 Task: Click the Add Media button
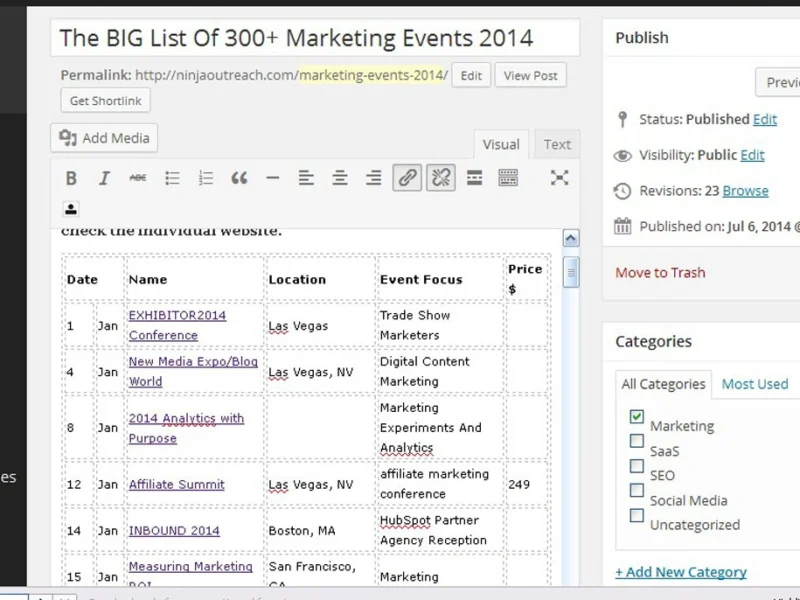pyautogui.click(x=104, y=138)
